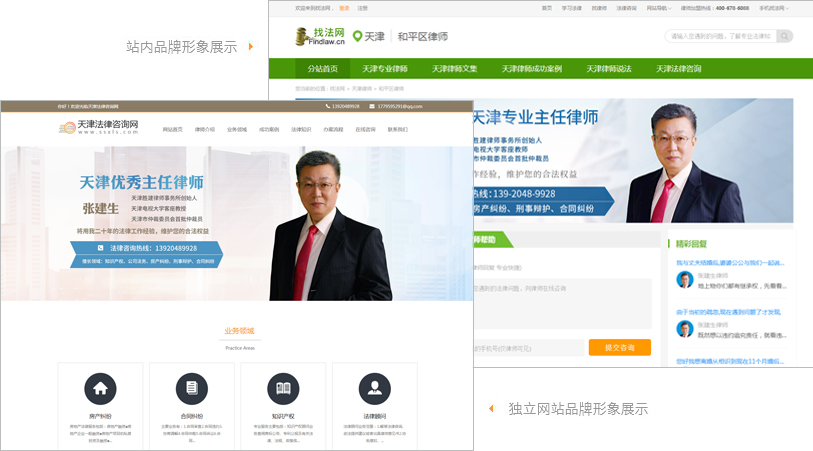The height and width of the screenshot is (451, 813).
Task: Click the phone number input field
Action: tap(529, 348)
